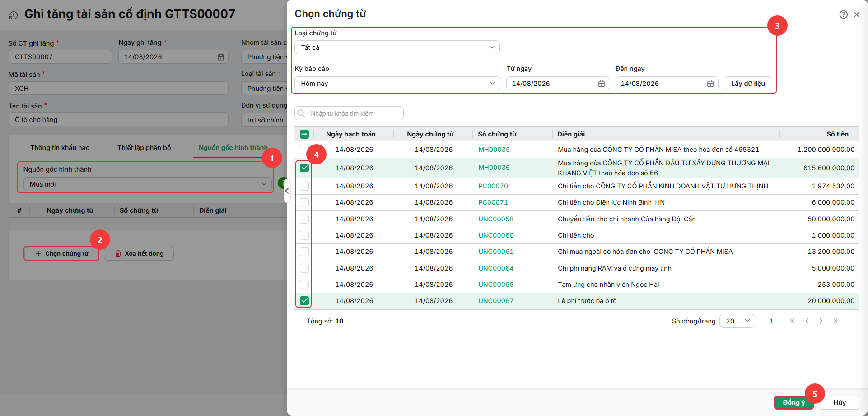This screenshot has height=416, width=868.
Task: Click the Lấy dữ liệu button
Action: (748, 84)
